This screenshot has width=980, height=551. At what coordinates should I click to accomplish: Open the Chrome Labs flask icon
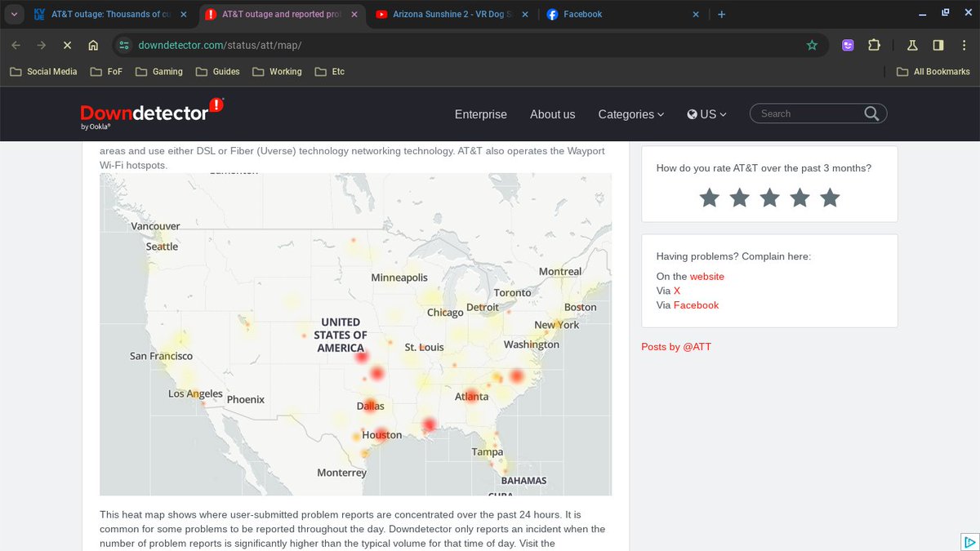913,45
